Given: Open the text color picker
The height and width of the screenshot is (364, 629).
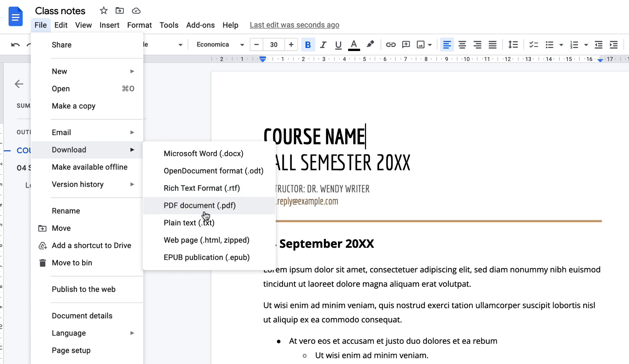Looking at the screenshot, I should [x=354, y=45].
